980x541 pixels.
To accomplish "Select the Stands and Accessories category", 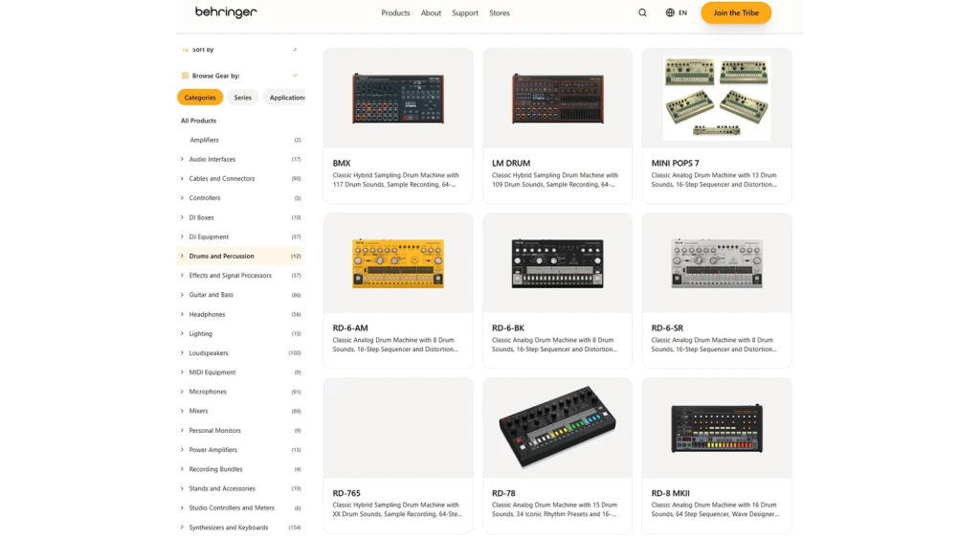I will tap(222, 488).
